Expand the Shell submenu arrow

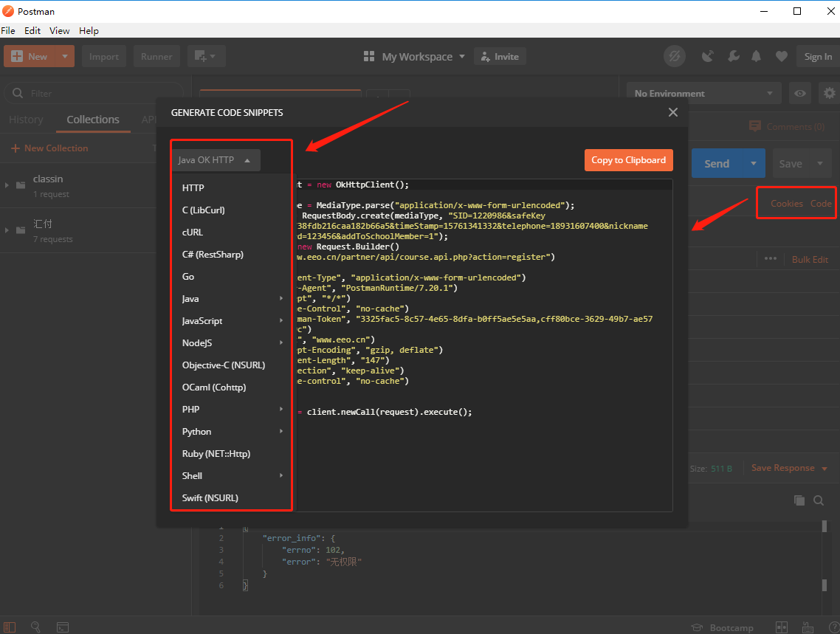[281, 475]
